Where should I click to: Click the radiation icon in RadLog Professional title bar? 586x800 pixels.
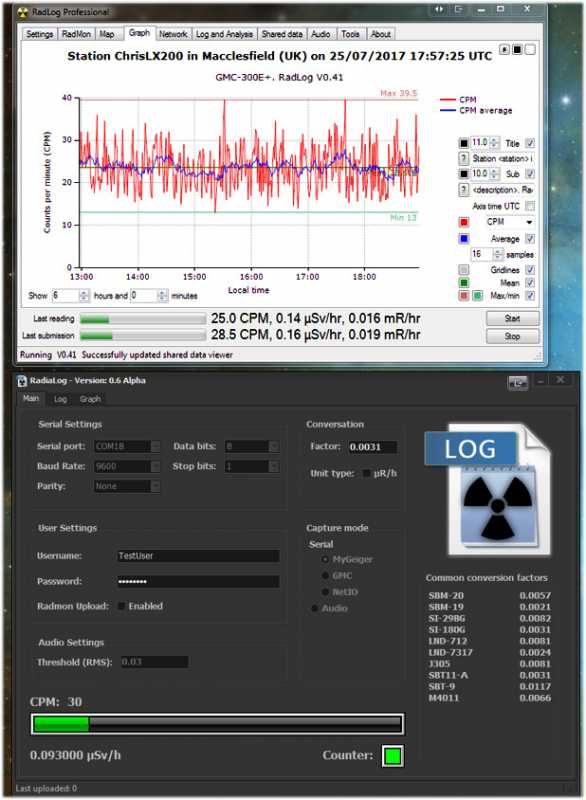22,12
